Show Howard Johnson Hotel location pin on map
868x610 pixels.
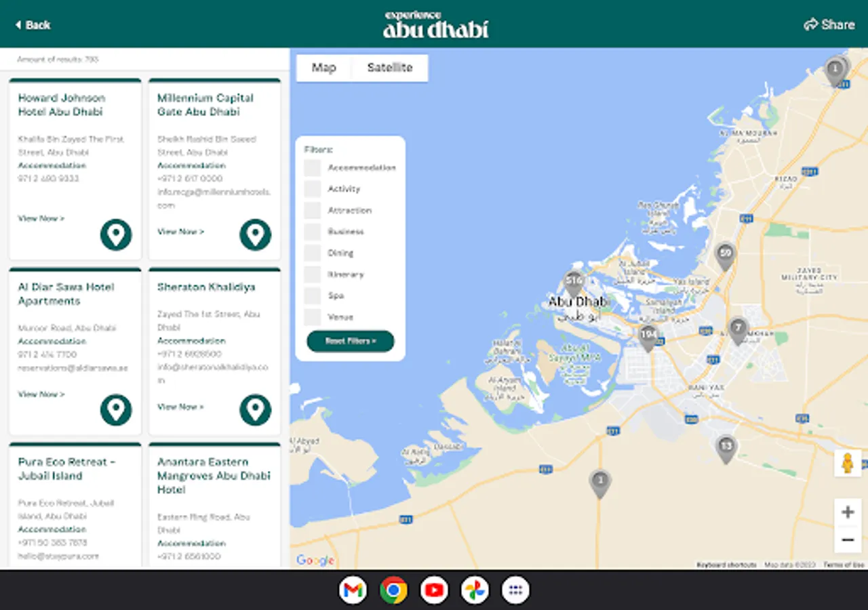pyautogui.click(x=116, y=235)
